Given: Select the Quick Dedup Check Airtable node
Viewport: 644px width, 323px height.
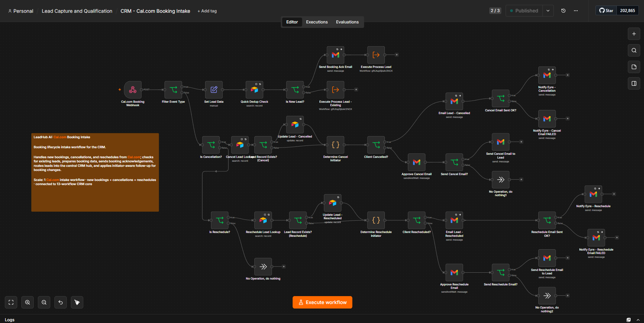Looking at the screenshot, I should coord(254,90).
